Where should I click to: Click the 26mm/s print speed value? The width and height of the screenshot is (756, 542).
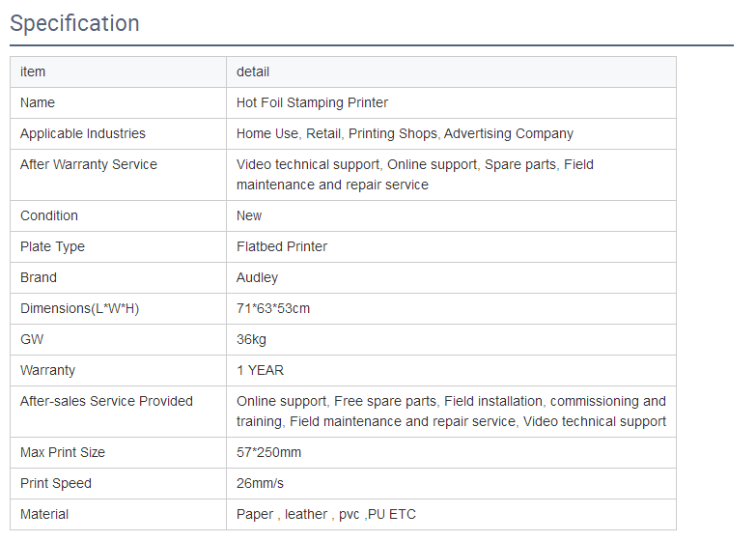(x=260, y=483)
